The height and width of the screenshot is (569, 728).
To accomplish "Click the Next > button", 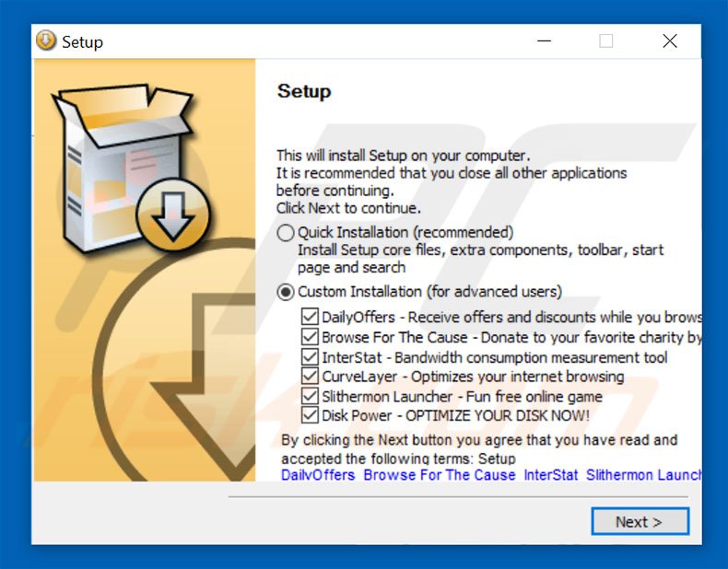I will point(640,521).
